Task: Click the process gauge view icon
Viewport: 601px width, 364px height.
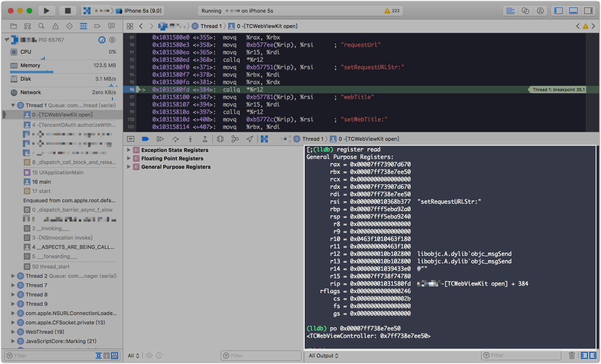Action: pyautogui.click(x=102, y=40)
